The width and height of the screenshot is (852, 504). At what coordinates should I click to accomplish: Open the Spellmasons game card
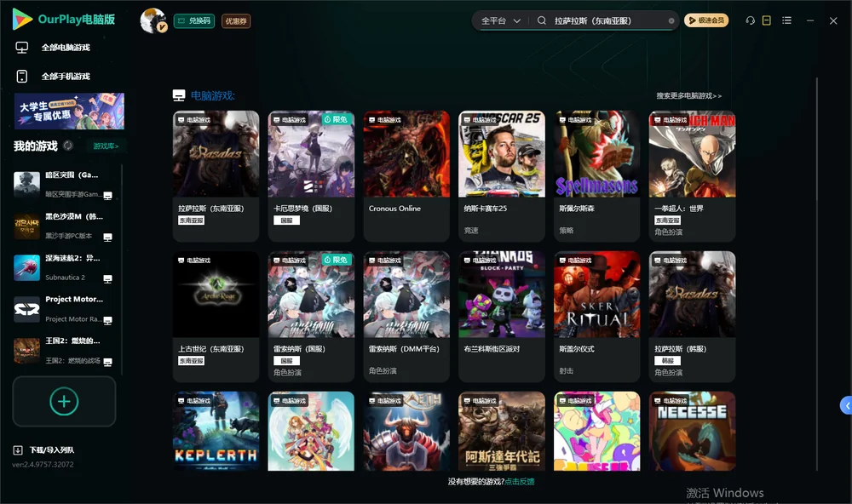pyautogui.click(x=596, y=176)
